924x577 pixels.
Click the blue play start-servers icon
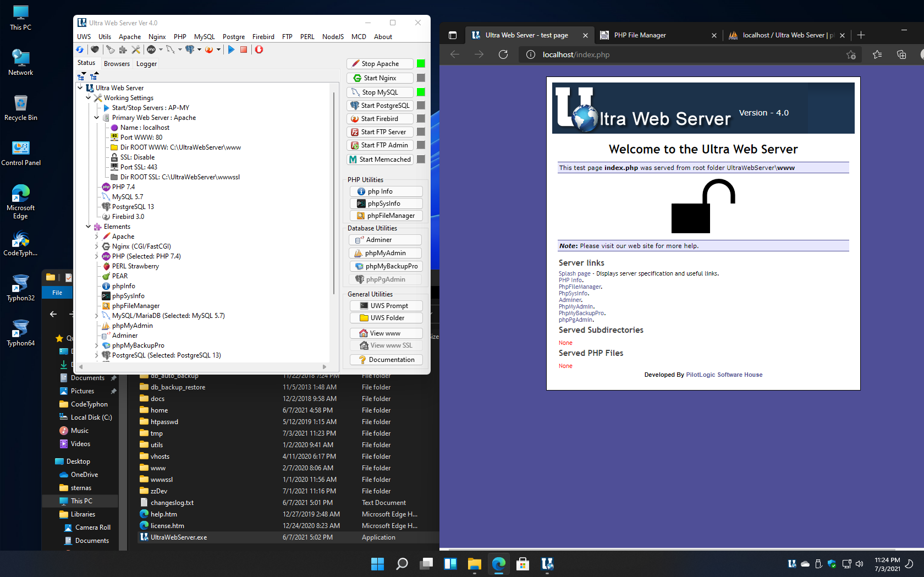(x=231, y=50)
